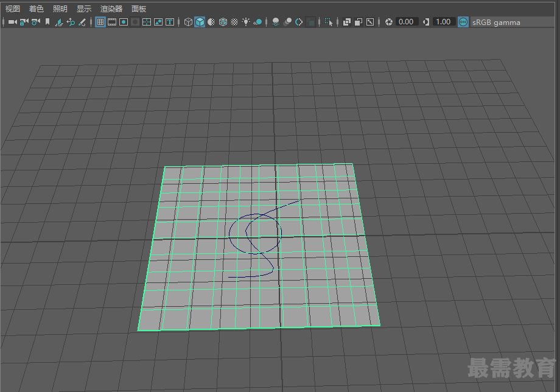Open the 照明 (Lighting) menu
The image size is (560, 392).
[60, 9]
